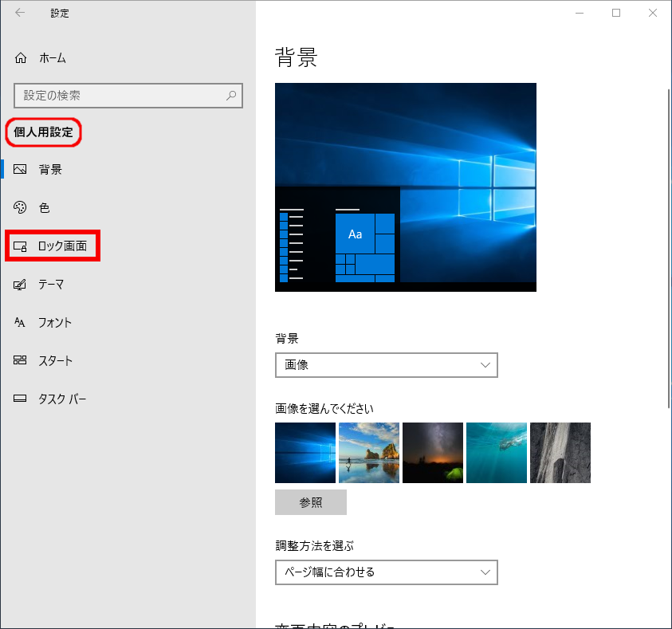The width and height of the screenshot is (672, 629).
Task: Click the 個人用設定 heading text
Action: pyautogui.click(x=43, y=132)
